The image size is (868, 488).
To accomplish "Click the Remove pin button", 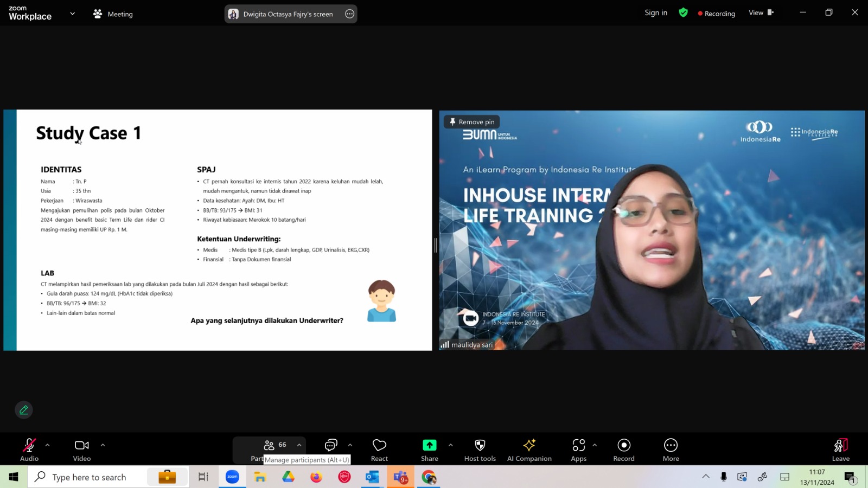I will [x=472, y=122].
